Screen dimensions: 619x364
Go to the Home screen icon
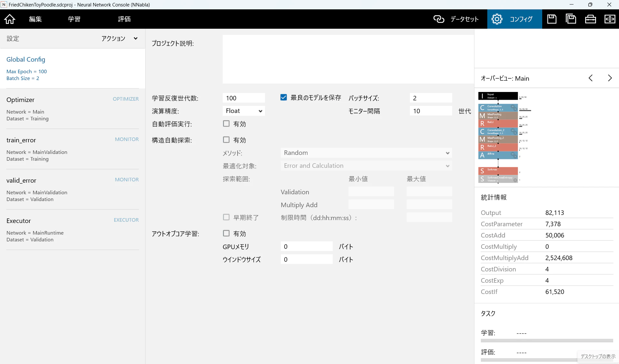point(10,19)
